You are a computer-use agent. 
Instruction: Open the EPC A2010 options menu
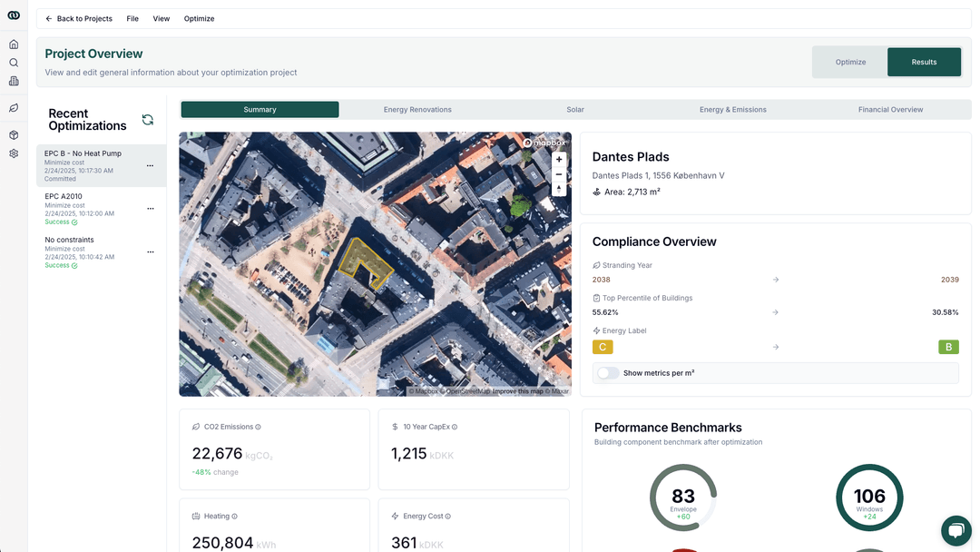150,208
